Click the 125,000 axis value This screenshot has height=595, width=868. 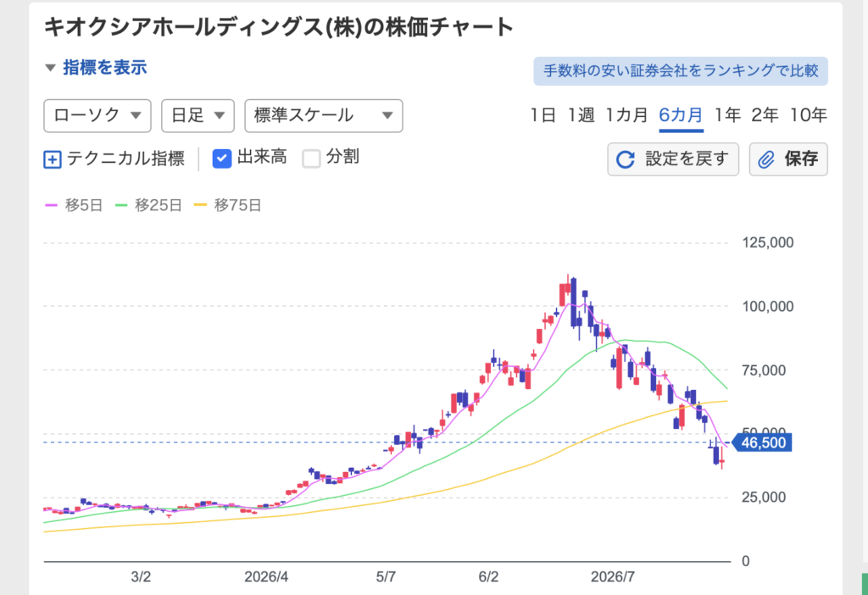click(x=768, y=242)
